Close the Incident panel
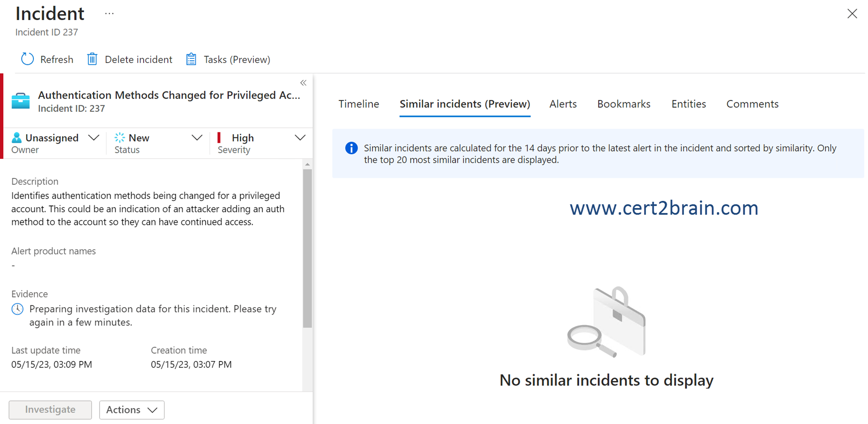Screen dimensions: 868x424 (852, 14)
